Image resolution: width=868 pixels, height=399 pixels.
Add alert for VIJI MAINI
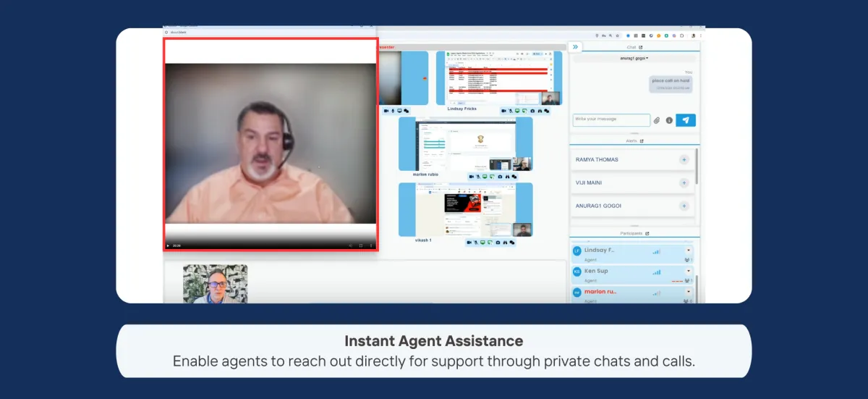[684, 183]
